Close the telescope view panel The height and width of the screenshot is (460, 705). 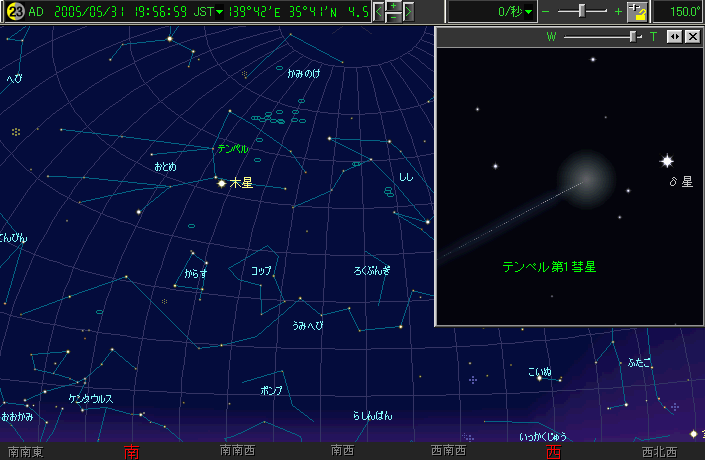click(x=692, y=36)
